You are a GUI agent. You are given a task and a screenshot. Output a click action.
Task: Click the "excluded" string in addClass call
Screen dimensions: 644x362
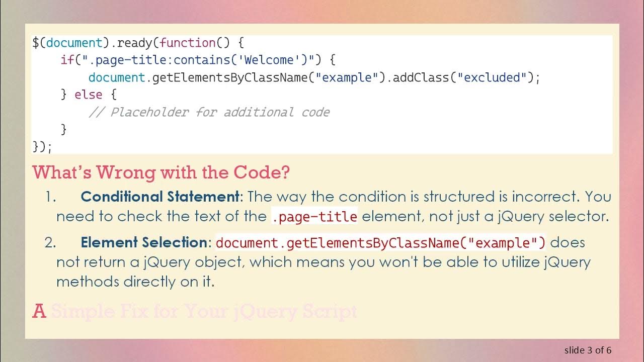pos(492,77)
